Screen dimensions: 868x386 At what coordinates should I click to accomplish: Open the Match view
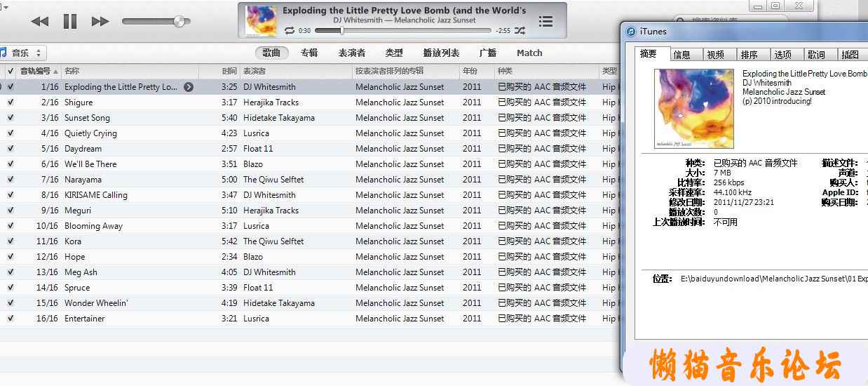[x=529, y=53]
